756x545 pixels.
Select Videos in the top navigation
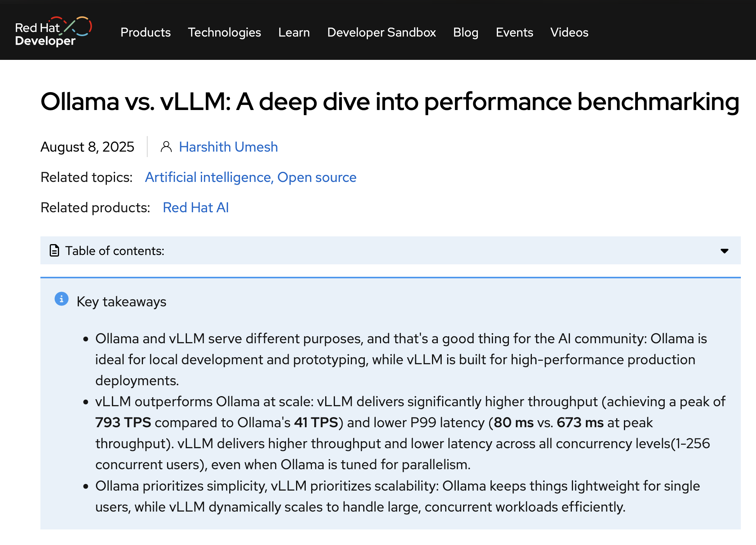tap(569, 32)
